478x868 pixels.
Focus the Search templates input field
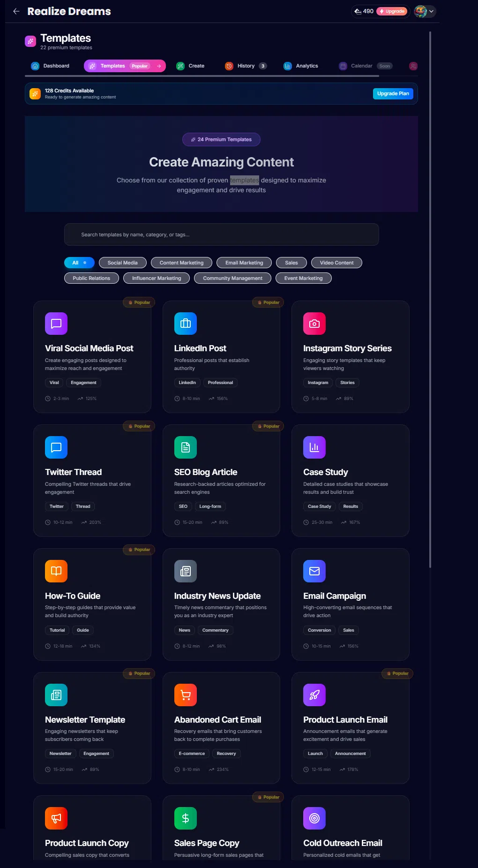(x=221, y=234)
